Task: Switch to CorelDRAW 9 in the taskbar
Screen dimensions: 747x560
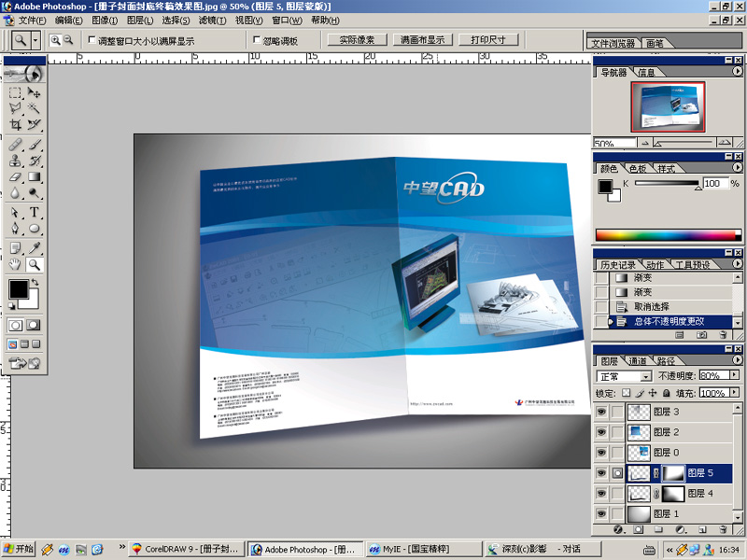Action: [x=187, y=549]
